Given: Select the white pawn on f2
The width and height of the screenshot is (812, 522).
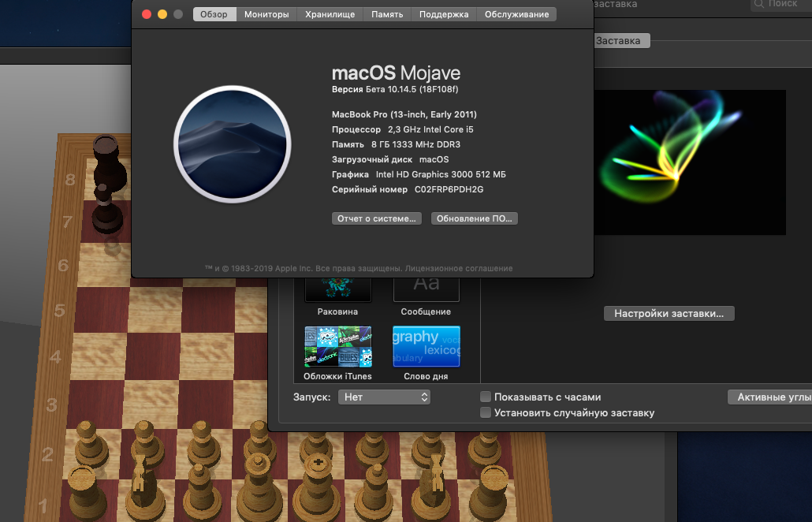Looking at the screenshot, I should [374, 449].
